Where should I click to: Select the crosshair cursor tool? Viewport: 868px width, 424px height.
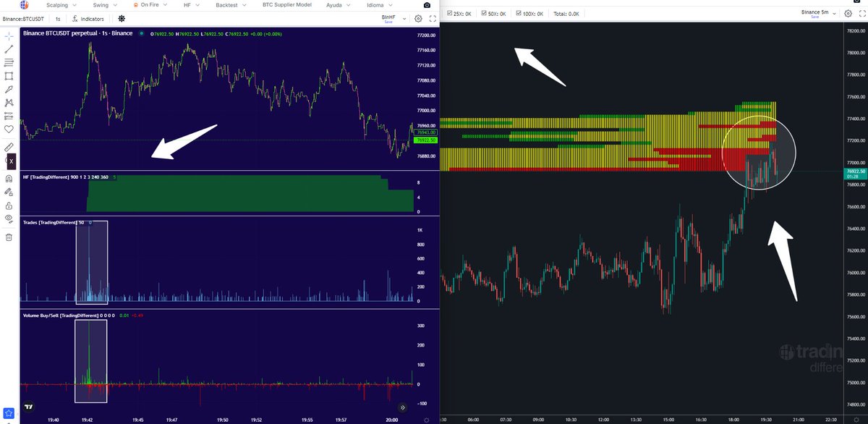pos(9,35)
